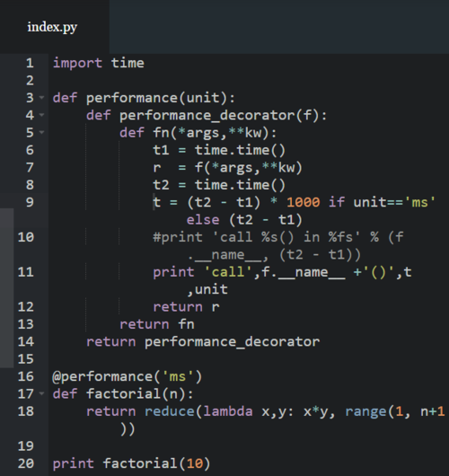Click 'range' builtin on line 18
The image size is (449, 476).
365,411
